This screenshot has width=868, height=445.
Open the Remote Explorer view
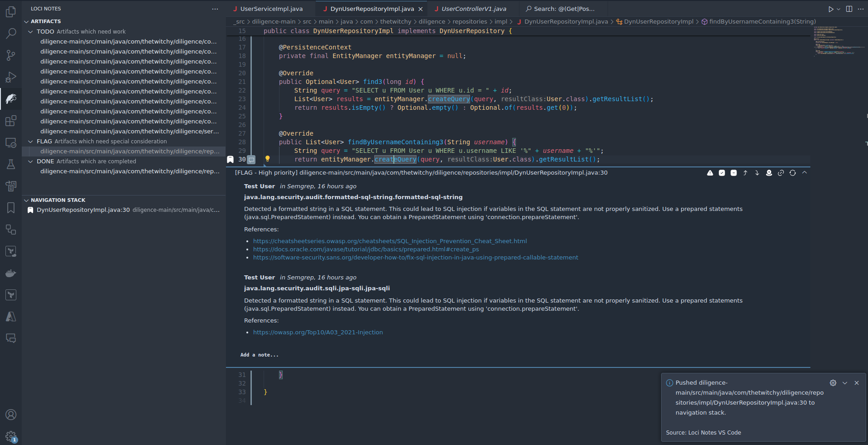(x=11, y=142)
